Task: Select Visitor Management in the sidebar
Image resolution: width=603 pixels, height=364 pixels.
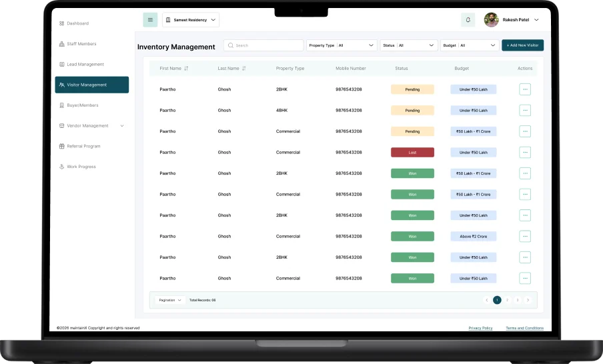Action: (x=91, y=85)
